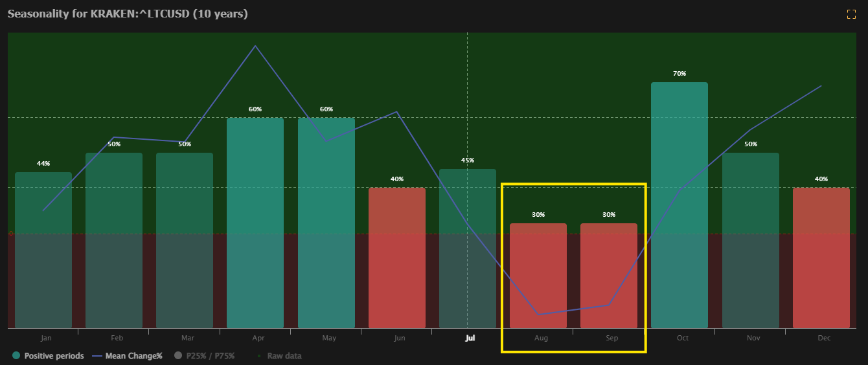Click the Aug axis label
Image resolution: width=868 pixels, height=365 pixels.
click(x=541, y=338)
